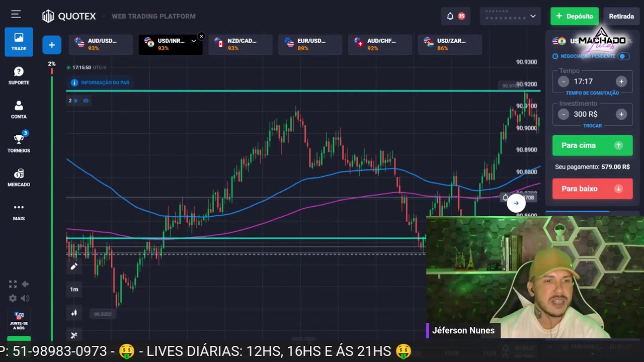
Task: Switch to the EUR/USD asset tab
Action: (310, 45)
